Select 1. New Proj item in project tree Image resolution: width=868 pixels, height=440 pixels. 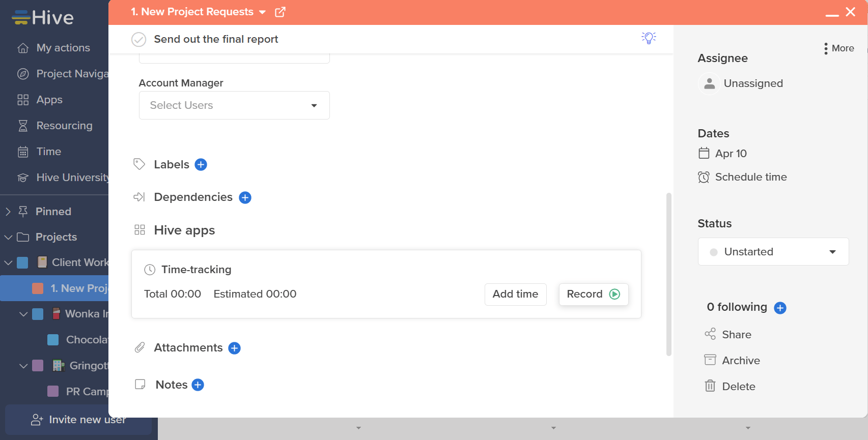(x=54, y=288)
